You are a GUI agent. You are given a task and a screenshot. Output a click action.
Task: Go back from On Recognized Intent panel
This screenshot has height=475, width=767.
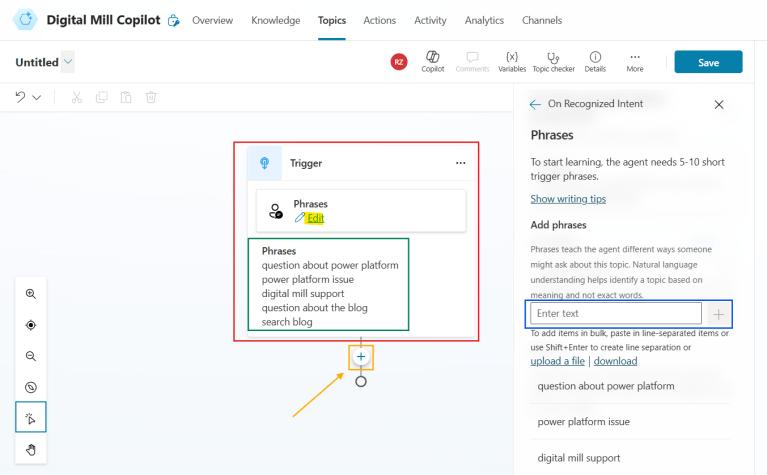(535, 104)
